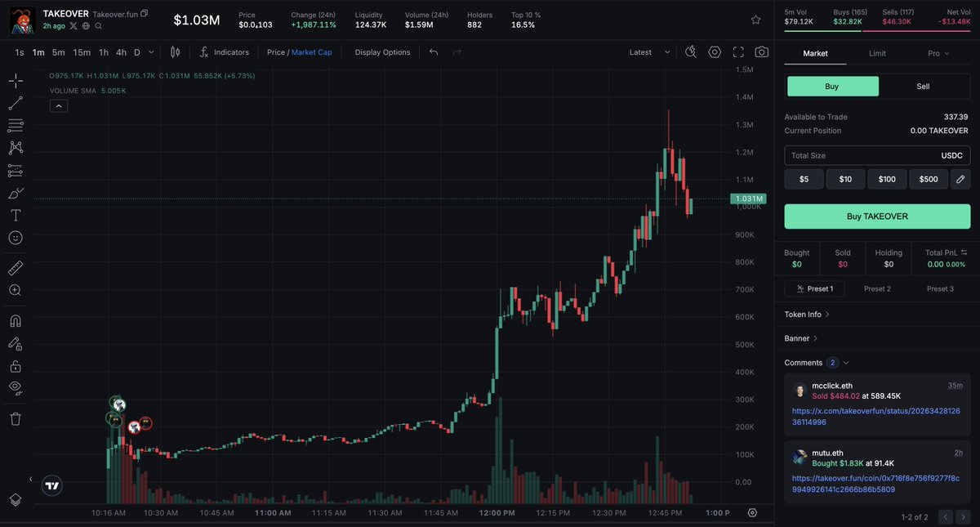Open the forecasting and measurement tools
This screenshot has height=527, width=980.
(x=16, y=171)
